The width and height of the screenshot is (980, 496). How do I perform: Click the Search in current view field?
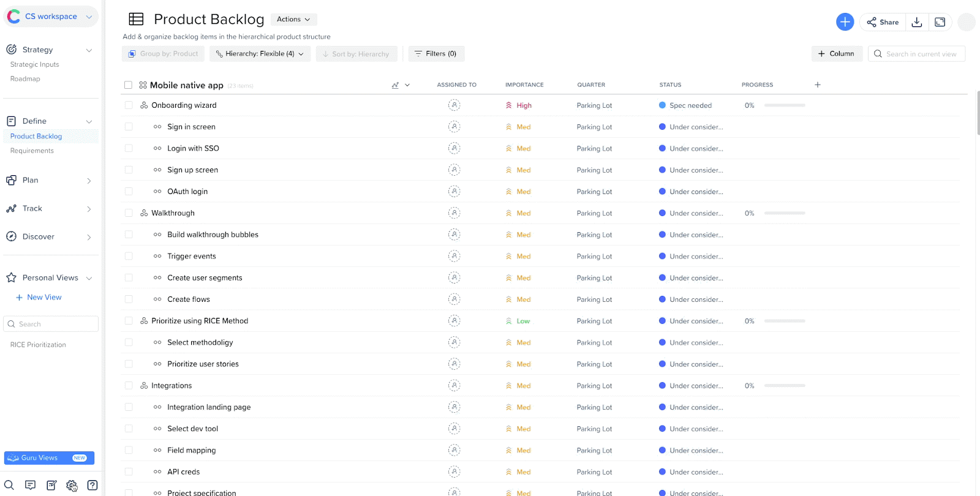coord(921,54)
